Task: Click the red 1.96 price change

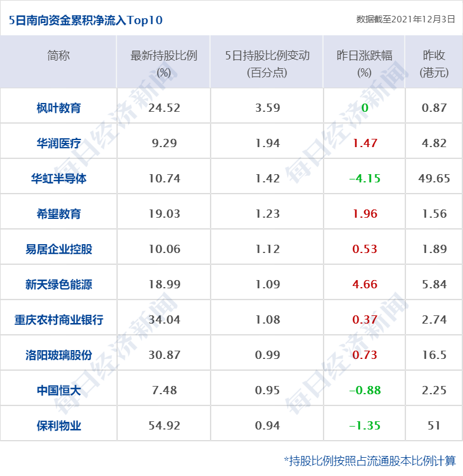Action: coord(365,214)
